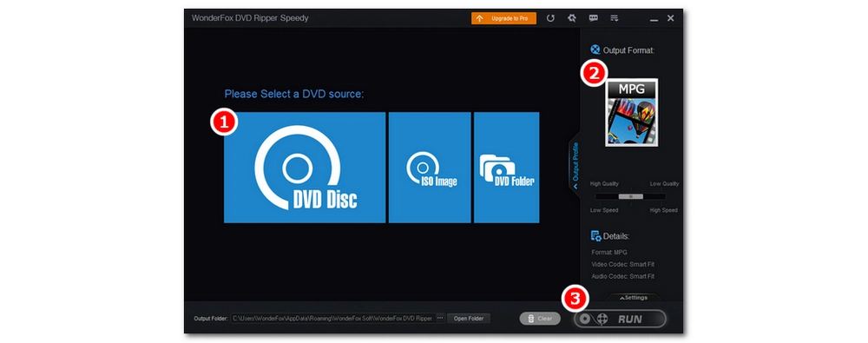868x343 pixels.
Task: Click the Output Format header icon
Action: tap(595, 49)
